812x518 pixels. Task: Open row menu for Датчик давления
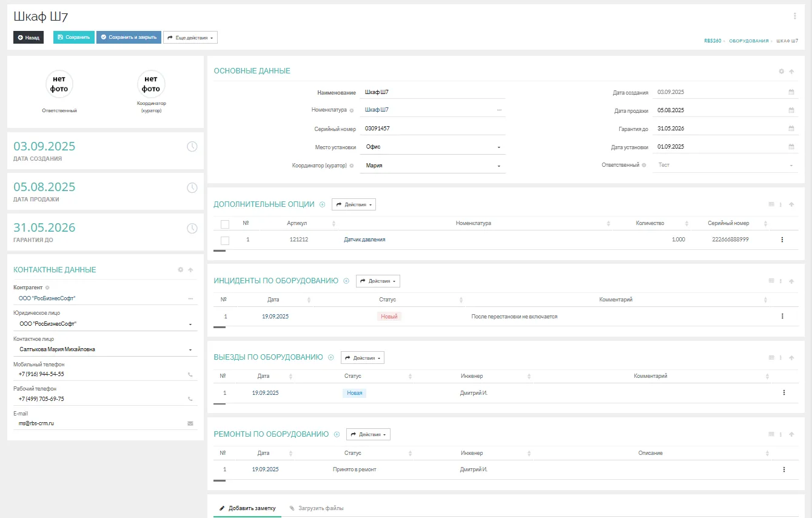[x=782, y=240]
